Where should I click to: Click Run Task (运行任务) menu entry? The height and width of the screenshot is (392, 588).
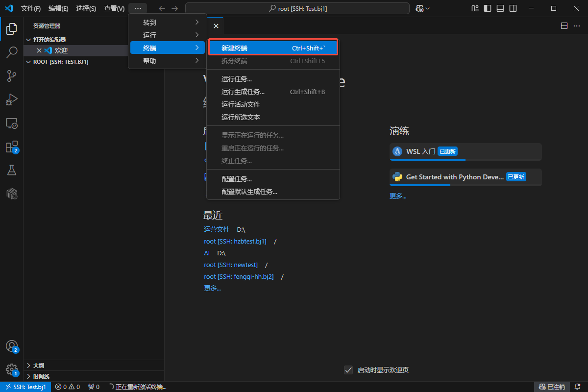[237, 79]
